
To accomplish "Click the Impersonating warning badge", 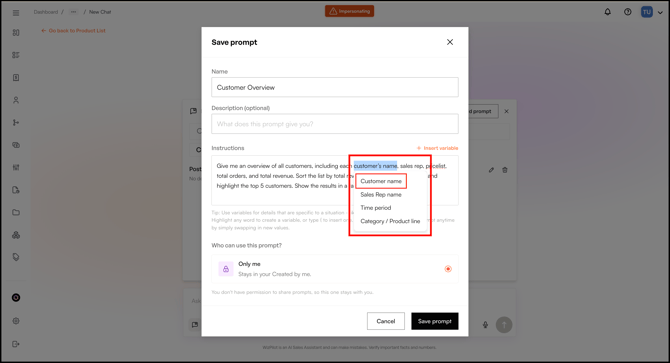I will tap(349, 11).
